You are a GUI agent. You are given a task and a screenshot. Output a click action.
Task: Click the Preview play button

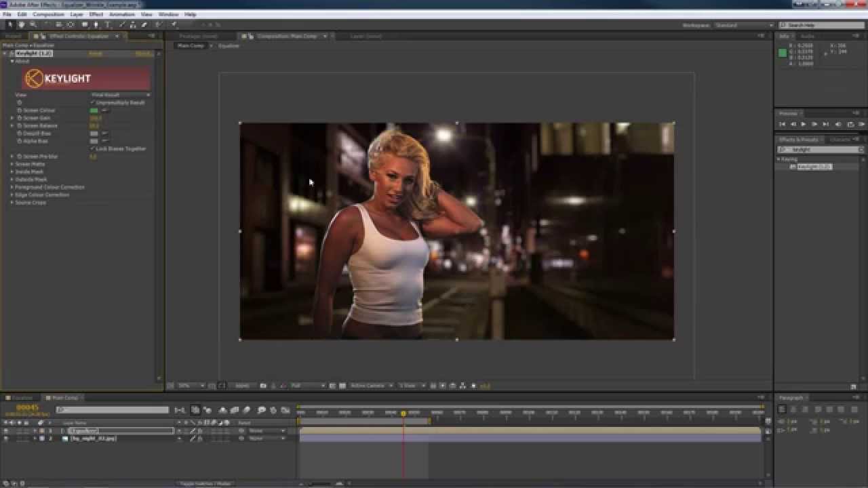pos(804,124)
